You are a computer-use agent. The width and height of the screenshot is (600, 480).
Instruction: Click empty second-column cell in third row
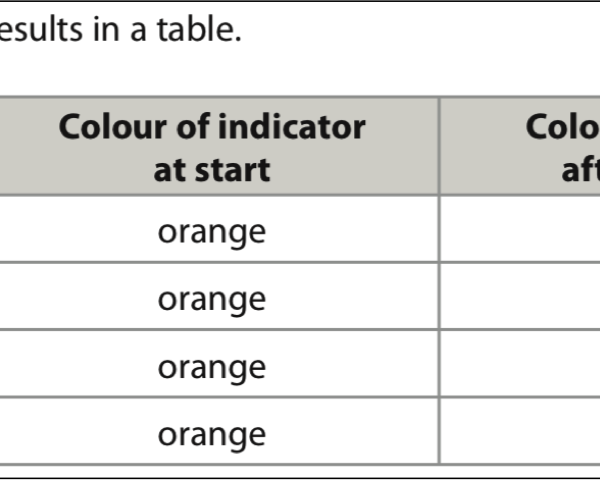point(520,364)
